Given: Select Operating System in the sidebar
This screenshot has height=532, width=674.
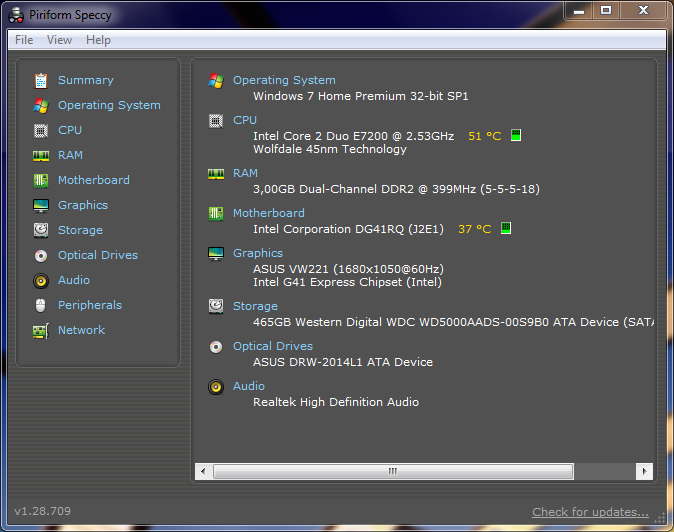Looking at the screenshot, I should [109, 105].
